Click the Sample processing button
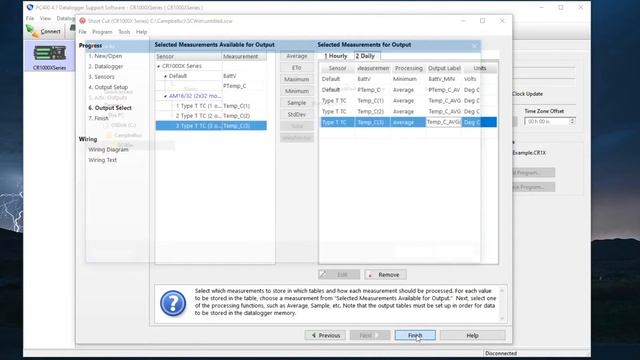Screen dimensions: 640x360 (297, 103)
